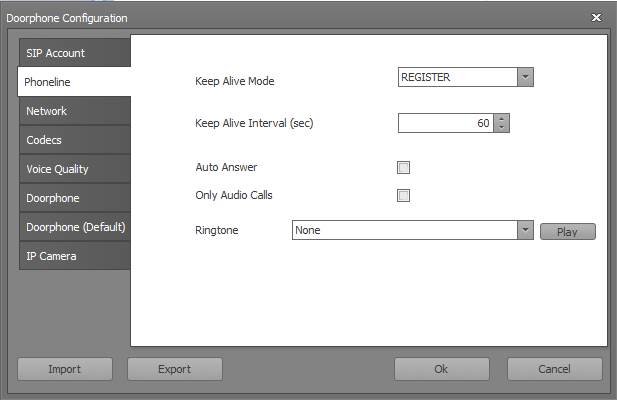This screenshot has width=617, height=400.
Task: Decrease the Keep Alive Interval with down arrow
Action: click(501, 128)
